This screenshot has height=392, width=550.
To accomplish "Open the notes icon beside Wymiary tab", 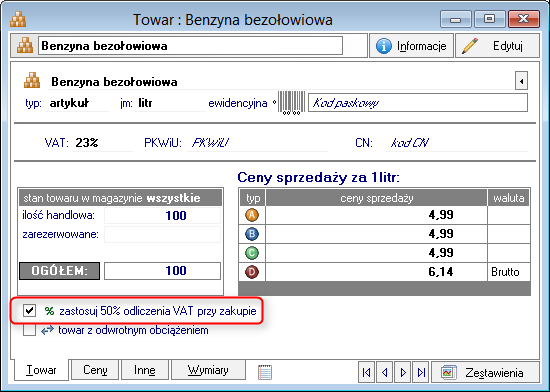I will [265, 372].
